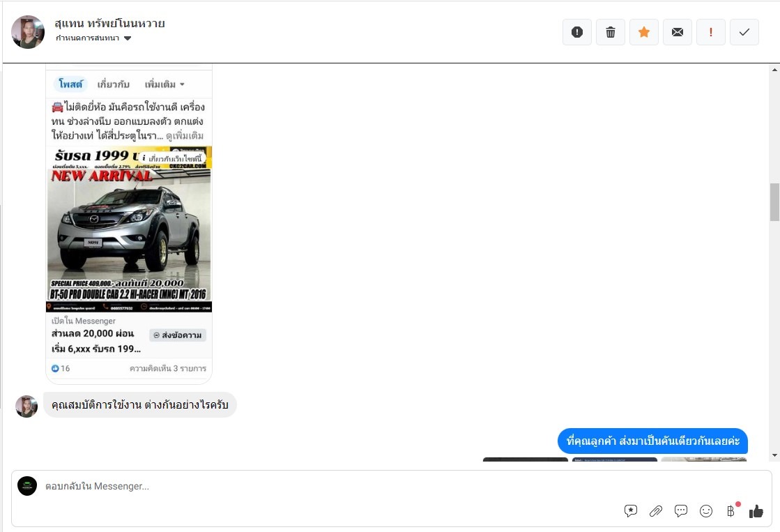This screenshot has height=532, width=780.
Task: Click the chat vertical scrollbar thumb
Action: coord(774,202)
